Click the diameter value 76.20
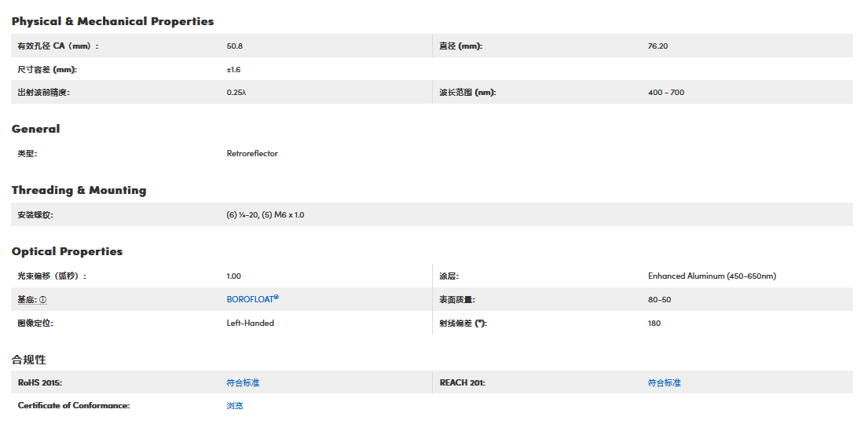Screen dimensions: 868x435 click(x=657, y=46)
